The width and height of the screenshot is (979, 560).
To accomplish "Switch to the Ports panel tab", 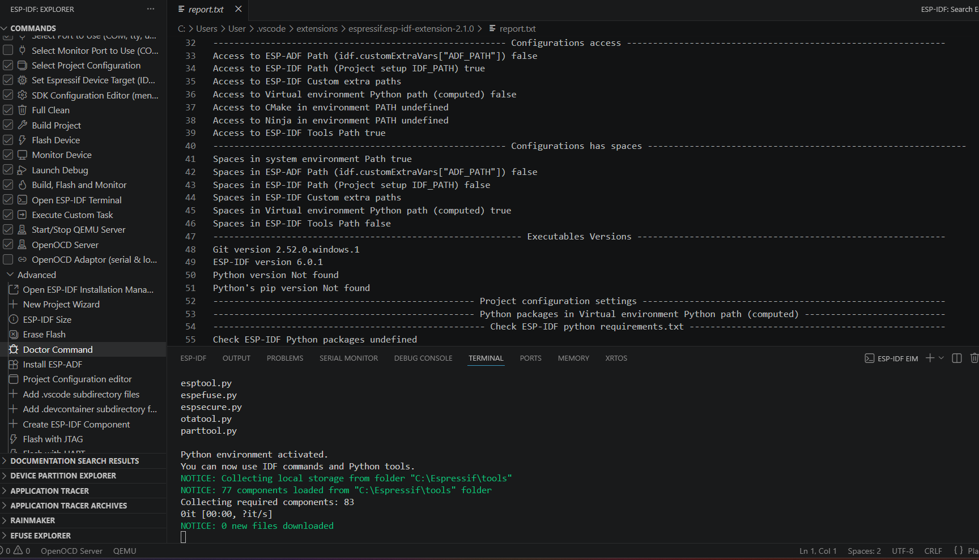I will pyautogui.click(x=531, y=358).
